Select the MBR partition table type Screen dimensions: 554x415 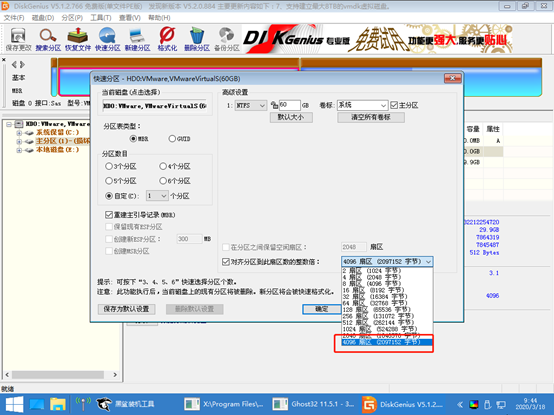pos(133,139)
